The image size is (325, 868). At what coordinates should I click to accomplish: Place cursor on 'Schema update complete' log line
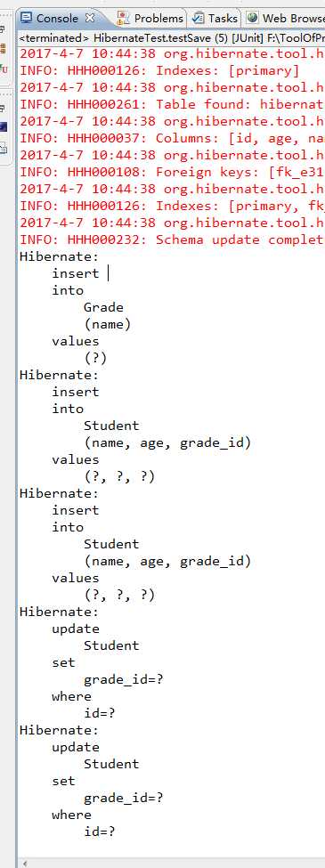pos(172,239)
